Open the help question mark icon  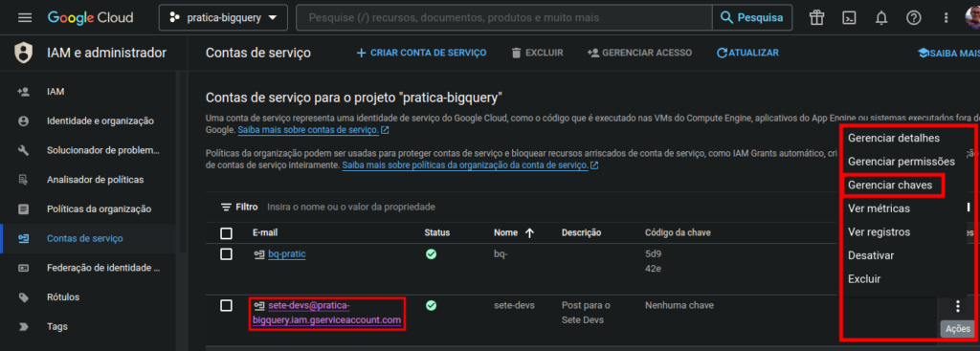[x=914, y=17]
